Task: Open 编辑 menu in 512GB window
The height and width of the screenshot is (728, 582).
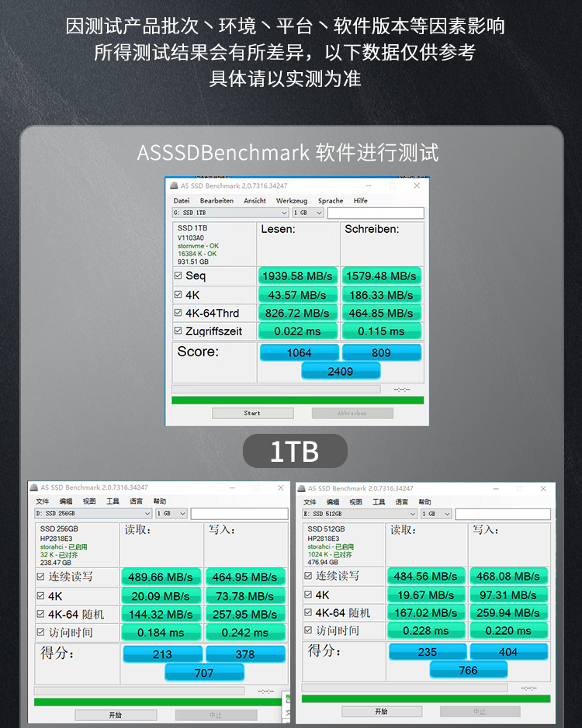Action: (333, 502)
